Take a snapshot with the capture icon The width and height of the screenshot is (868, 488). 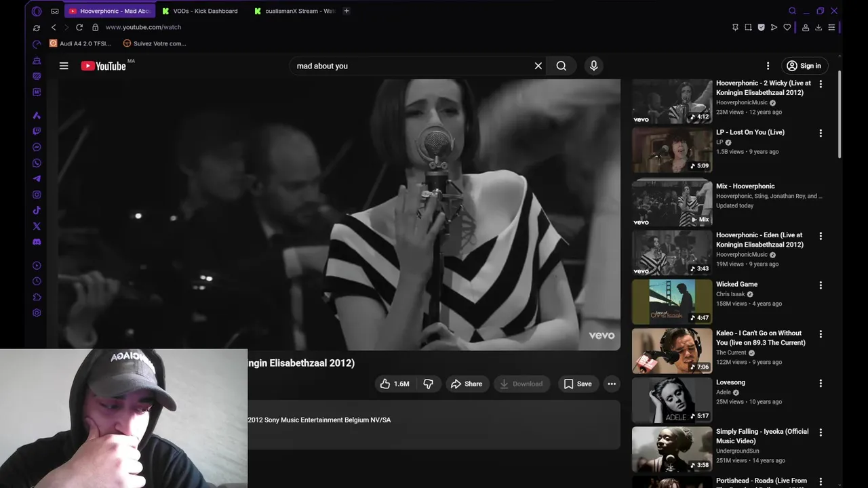pos(748,27)
